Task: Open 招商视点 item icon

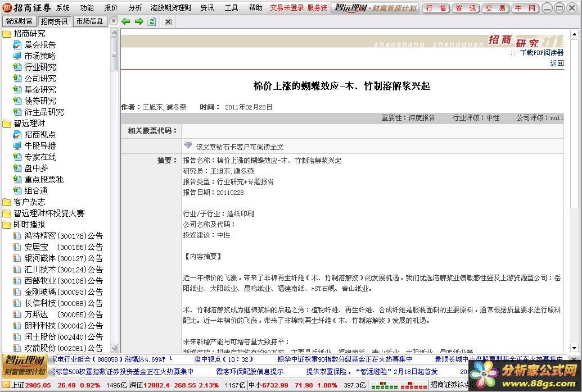Action: [17, 135]
